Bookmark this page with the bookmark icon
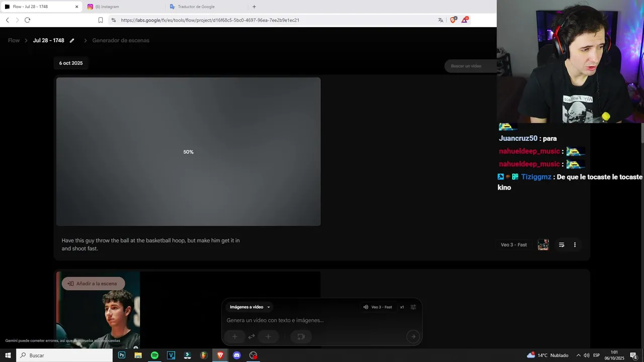Image resolution: width=644 pixels, height=362 pixels. [x=101, y=20]
